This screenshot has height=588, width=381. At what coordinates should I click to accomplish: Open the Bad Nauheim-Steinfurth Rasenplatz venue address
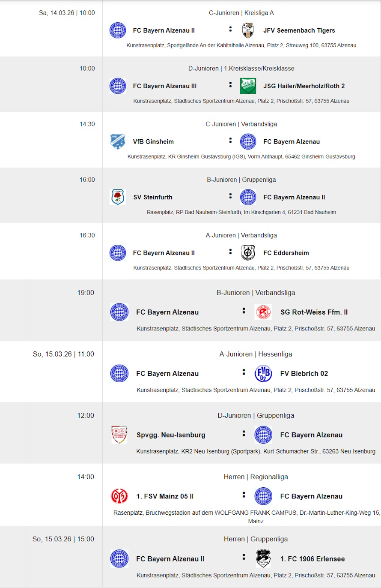tap(241, 212)
